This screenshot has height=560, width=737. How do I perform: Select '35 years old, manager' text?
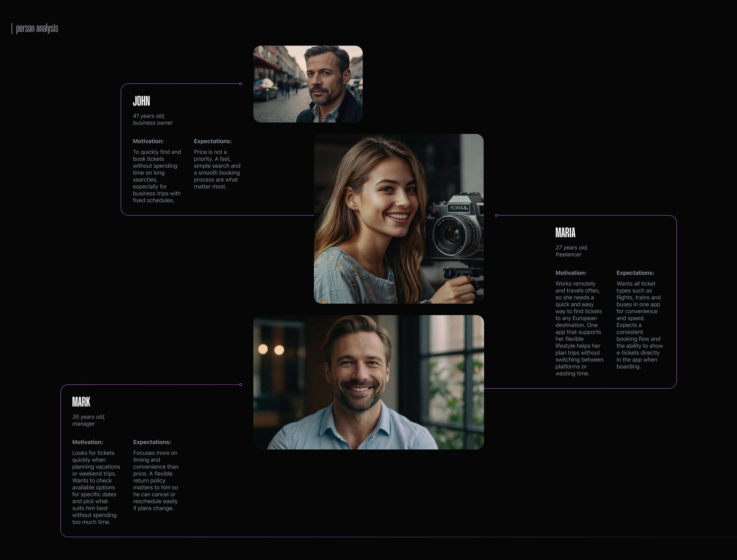pyautogui.click(x=88, y=420)
